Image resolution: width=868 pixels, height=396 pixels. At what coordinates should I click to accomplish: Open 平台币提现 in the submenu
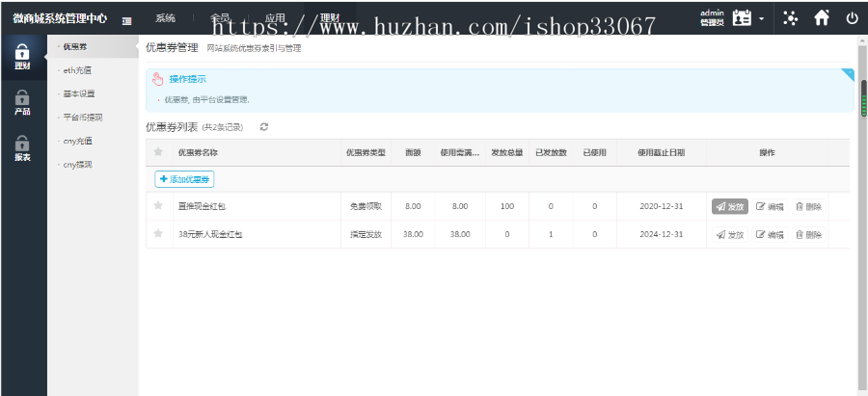[x=83, y=118]
